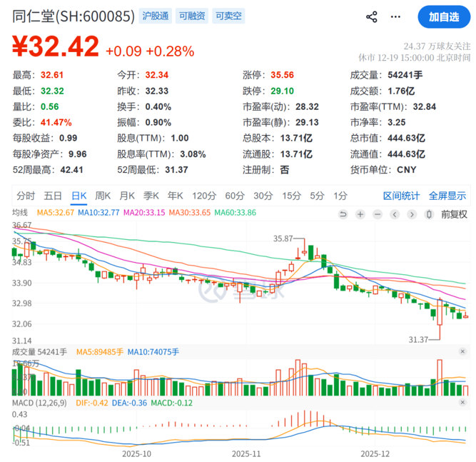Image resolution: width=476 pixels, height=462 pixels.
Task: Toggle the 可融资 tag
Action: click(191, 16)
